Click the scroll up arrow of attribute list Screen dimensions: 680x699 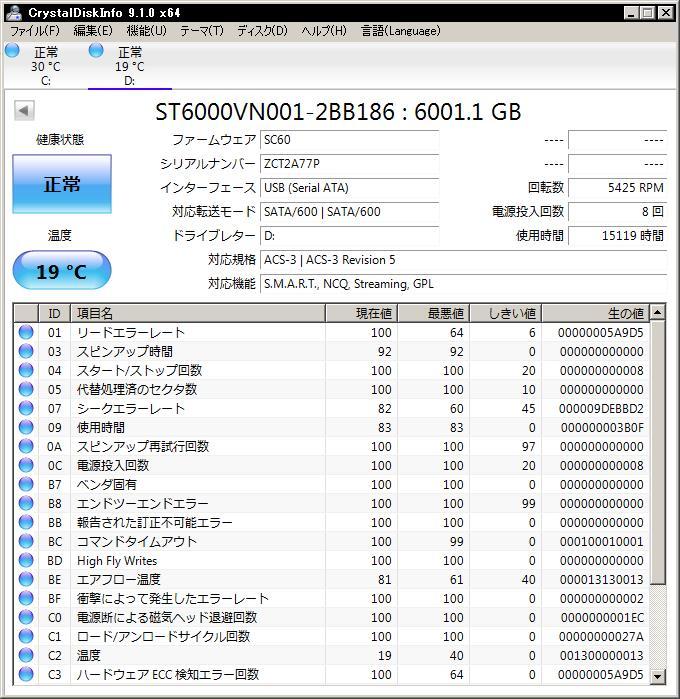click(657, 313)
